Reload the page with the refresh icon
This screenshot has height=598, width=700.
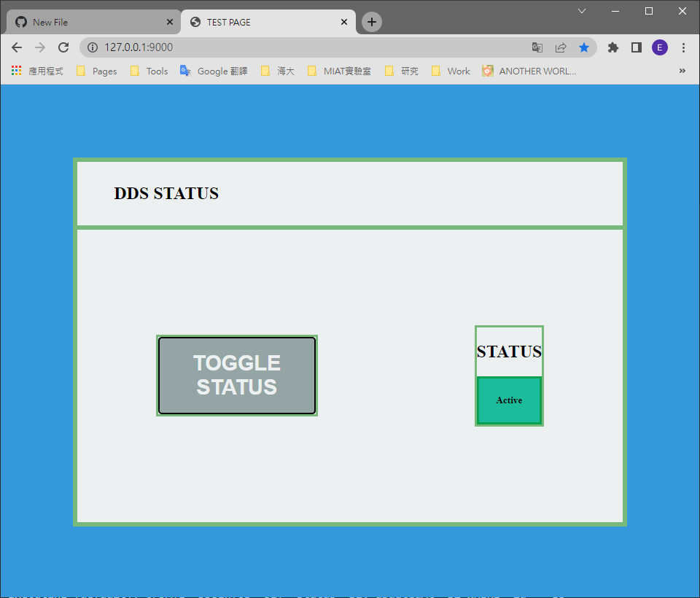[x=63, y=47]
